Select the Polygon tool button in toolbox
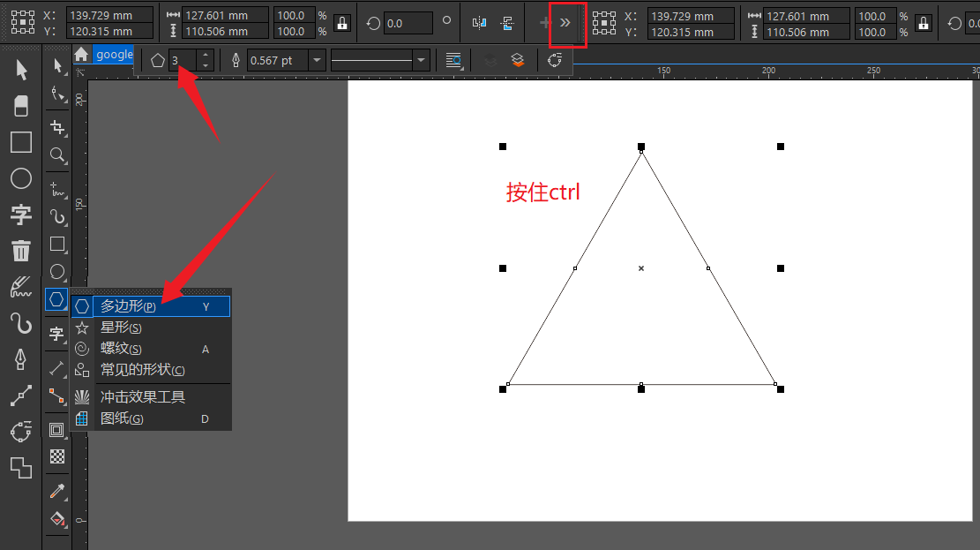This screenshot has height=550, width=980. [56, 299]
